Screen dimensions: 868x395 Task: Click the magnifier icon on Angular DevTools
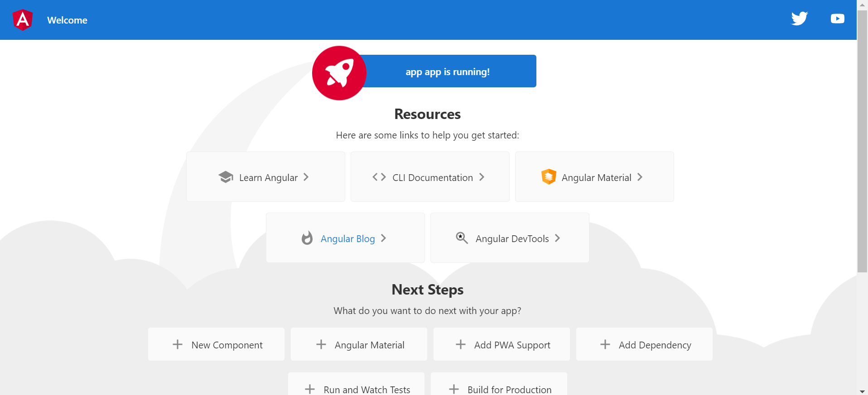coord(462,238)
